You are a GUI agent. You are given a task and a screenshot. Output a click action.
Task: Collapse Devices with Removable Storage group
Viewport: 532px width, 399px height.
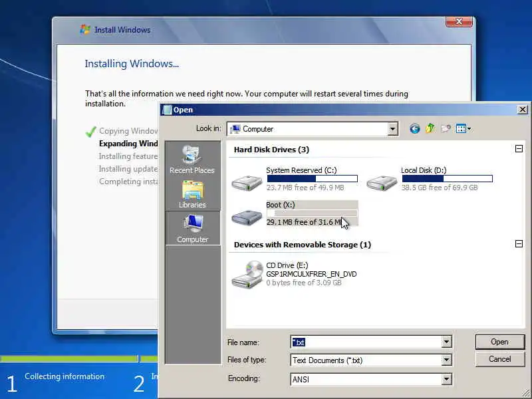pyautogui.click(x=519, y=243)
